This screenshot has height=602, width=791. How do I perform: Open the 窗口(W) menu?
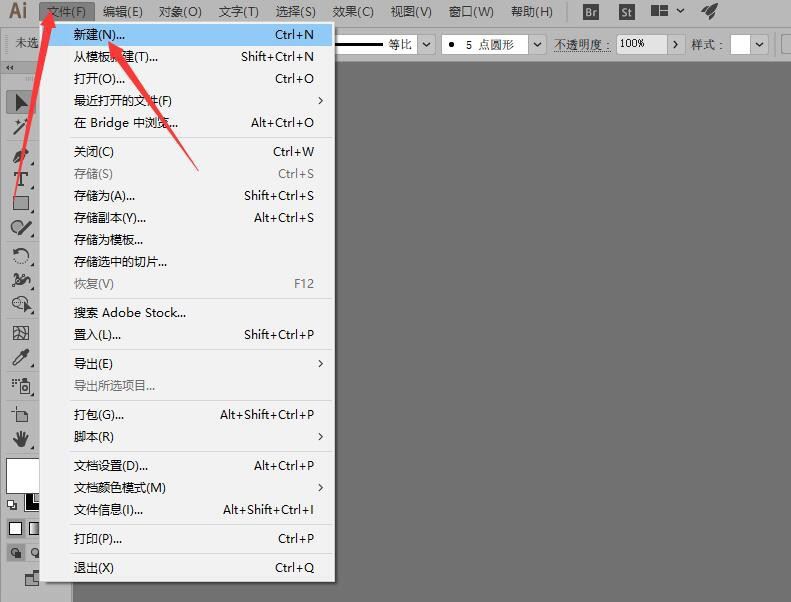[471, 12]
